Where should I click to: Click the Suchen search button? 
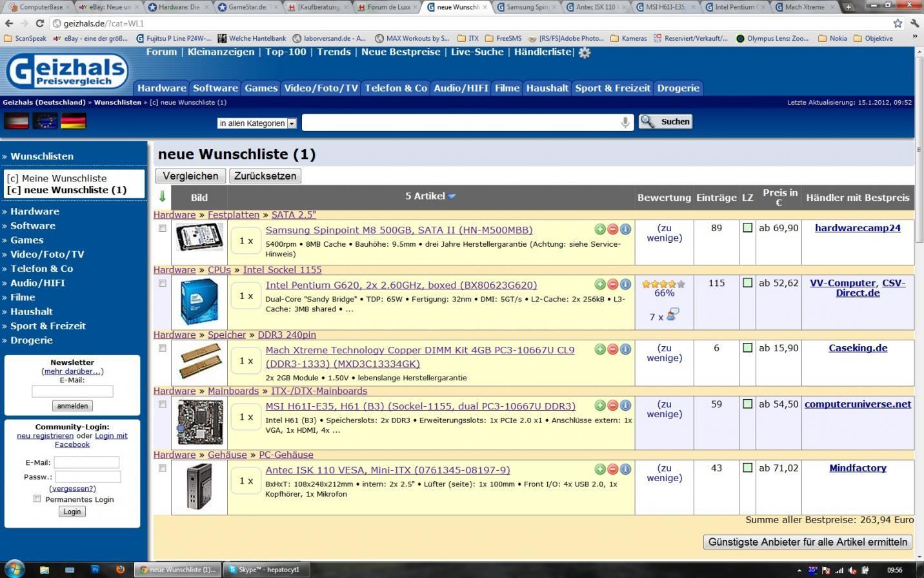point(666,121)
